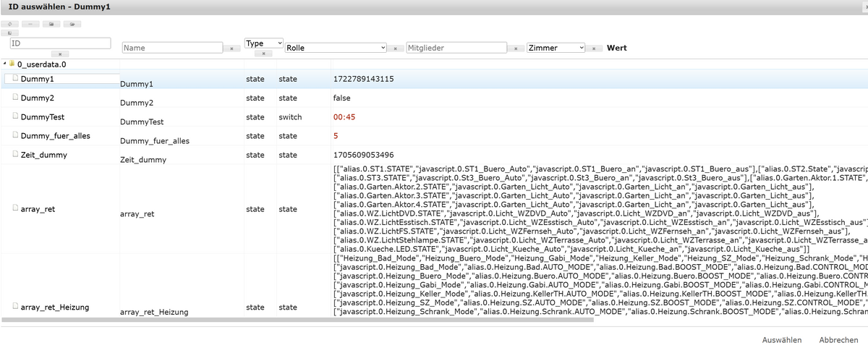Clear the Type filter with its x button
This screenshot has width=868, height=348.
pyautogui.click(x=264, y=54)
